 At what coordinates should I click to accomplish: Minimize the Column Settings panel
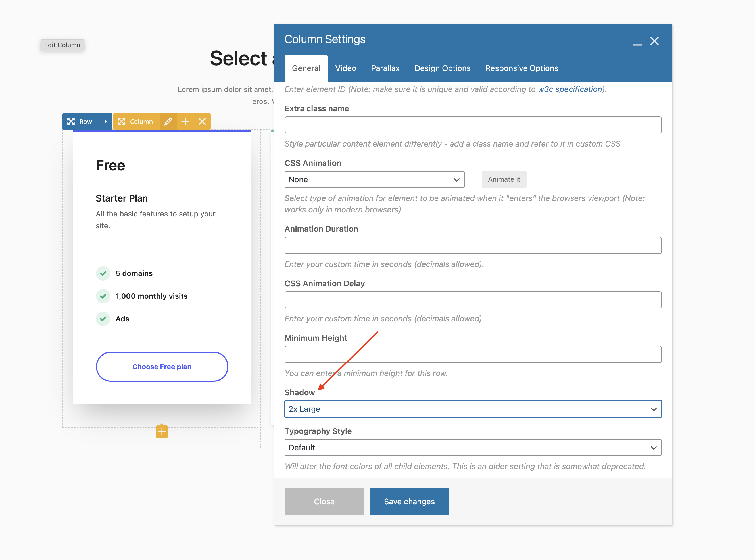click(637, 44)
